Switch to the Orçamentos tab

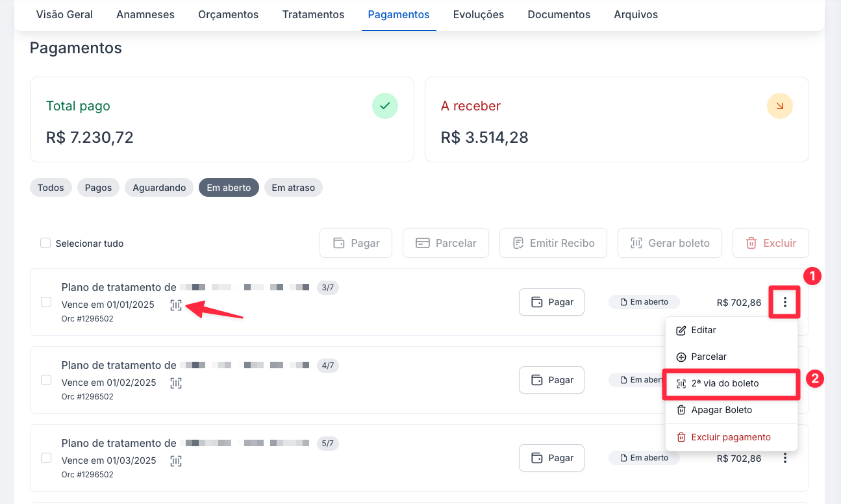point(228,14)
